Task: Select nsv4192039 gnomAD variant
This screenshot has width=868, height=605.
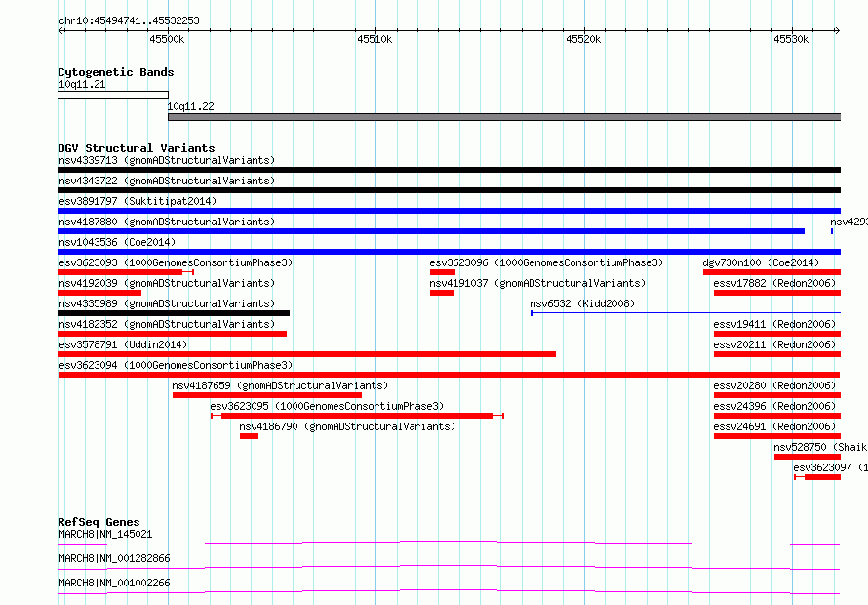Action: 167,283
